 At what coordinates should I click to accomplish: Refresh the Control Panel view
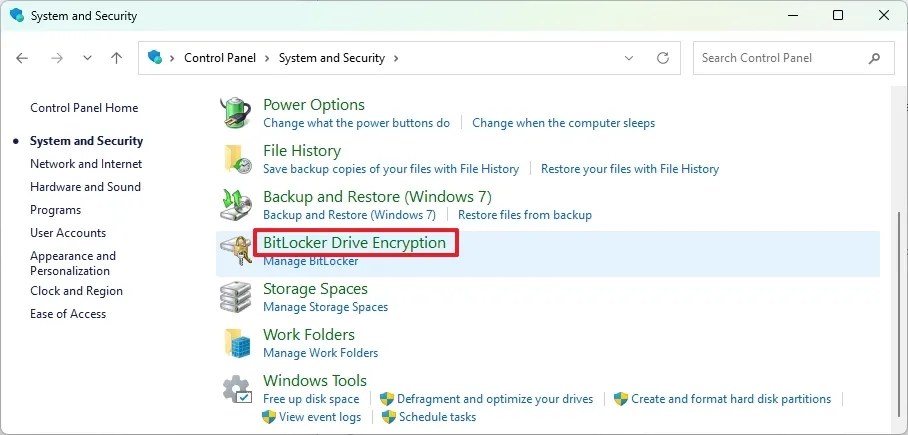(x=662, y=58)
